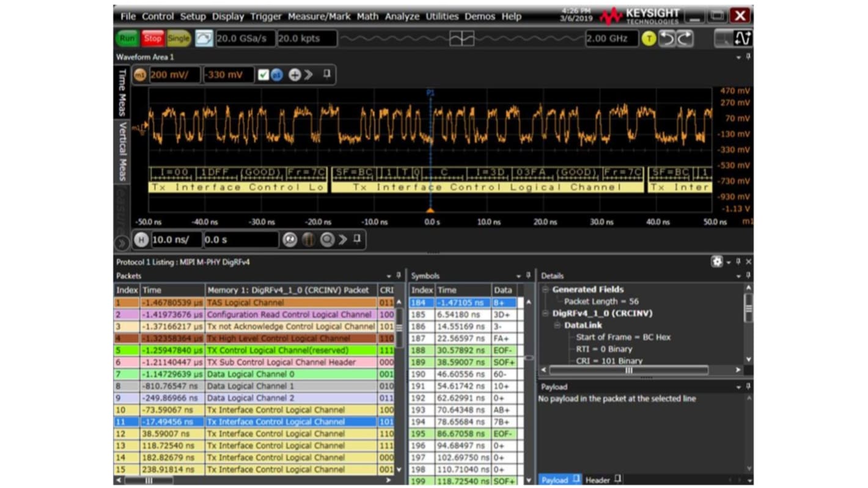Click the undo arrow icon in the toolbar
This screenshot has height=488, width=868.
667,39
